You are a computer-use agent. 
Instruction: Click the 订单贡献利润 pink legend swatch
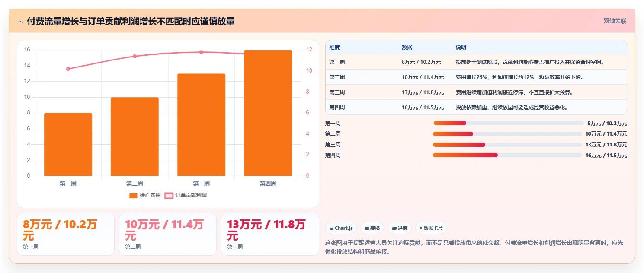(x=169, y=195)
